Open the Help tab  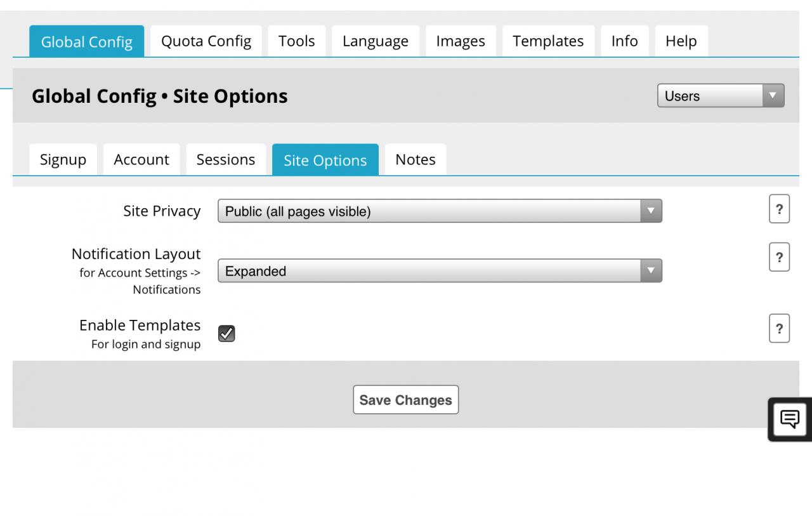click(x=681, y=41)
